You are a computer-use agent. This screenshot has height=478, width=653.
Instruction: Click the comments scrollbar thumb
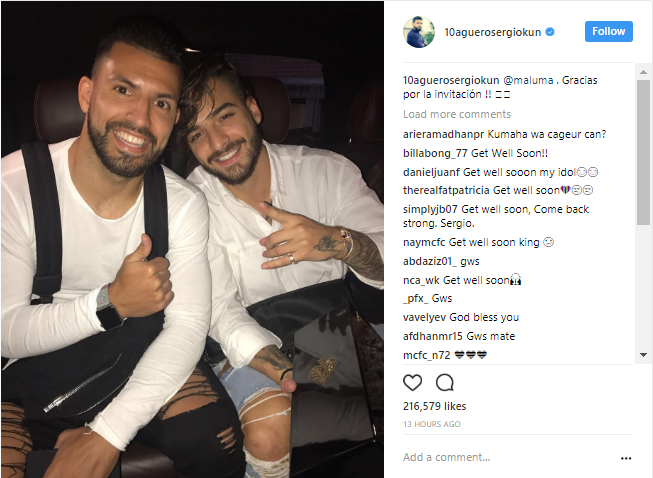point(643,152)
